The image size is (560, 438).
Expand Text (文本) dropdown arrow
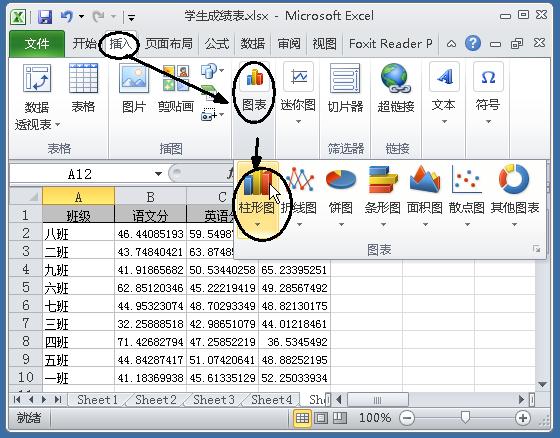(444, 122)
